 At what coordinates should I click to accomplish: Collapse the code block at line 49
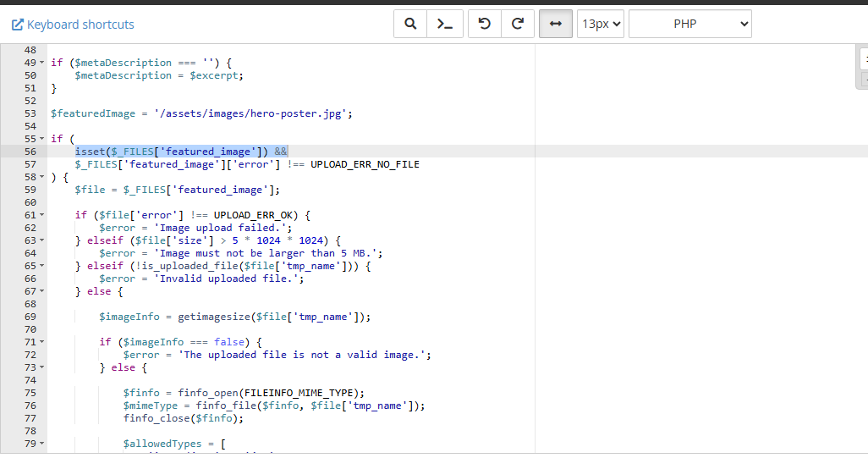click(42, 63)
